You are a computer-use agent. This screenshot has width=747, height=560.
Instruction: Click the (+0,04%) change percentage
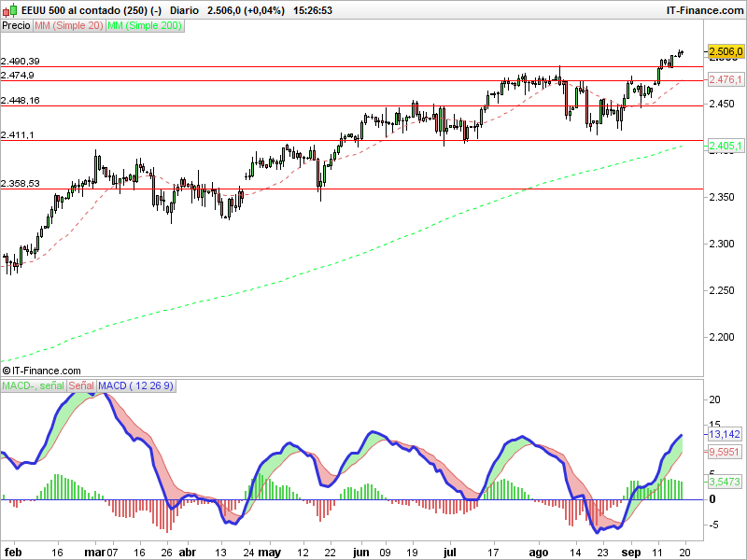point(264,10)
